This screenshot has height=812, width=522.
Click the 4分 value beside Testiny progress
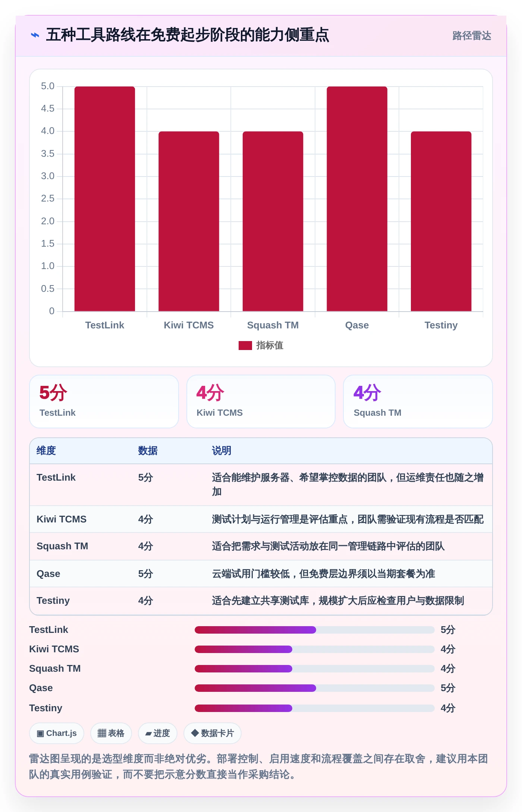point(448,708)
